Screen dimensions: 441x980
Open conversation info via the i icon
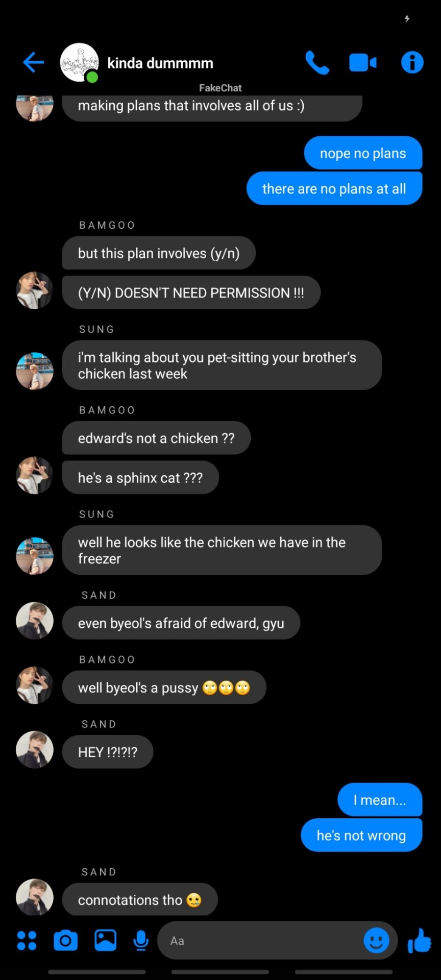tap(412, 63)
